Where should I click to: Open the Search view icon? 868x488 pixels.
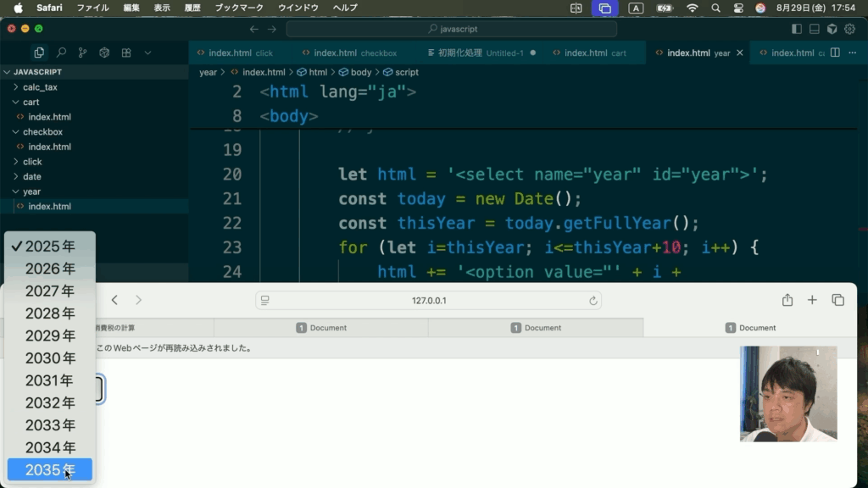pyautogui.click(x=61, y=53)
